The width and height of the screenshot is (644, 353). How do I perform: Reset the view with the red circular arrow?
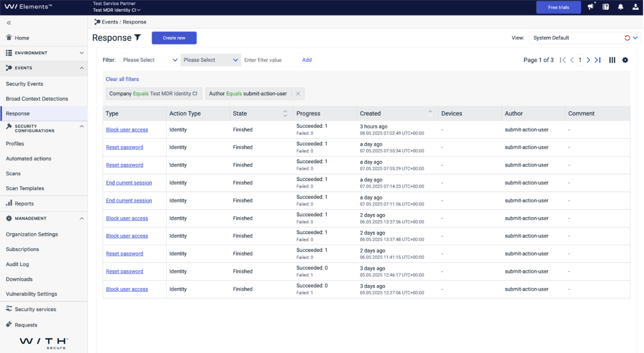point(627,38)
